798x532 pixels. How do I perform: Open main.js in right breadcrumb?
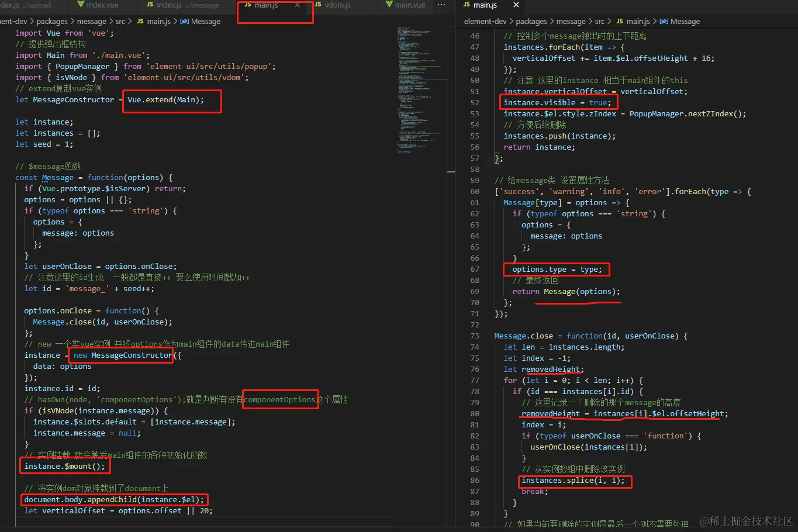pyautogui.click(x=638, y=21)
